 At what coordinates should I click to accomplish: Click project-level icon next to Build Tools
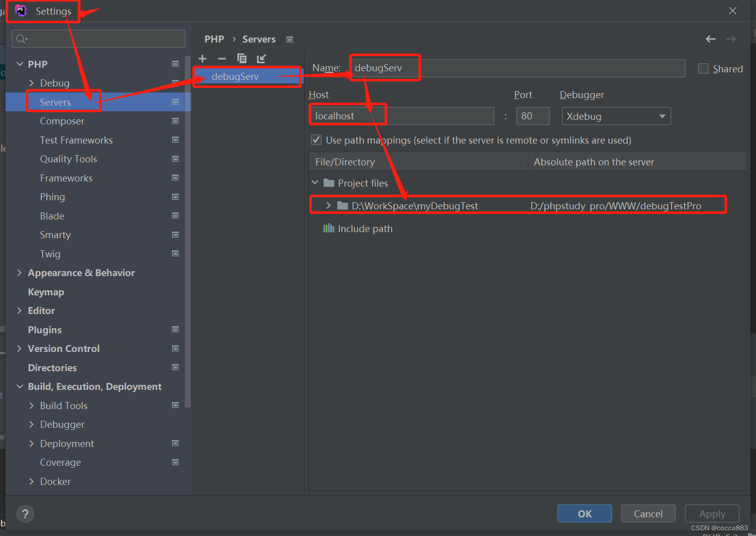[x=175, y=405]
